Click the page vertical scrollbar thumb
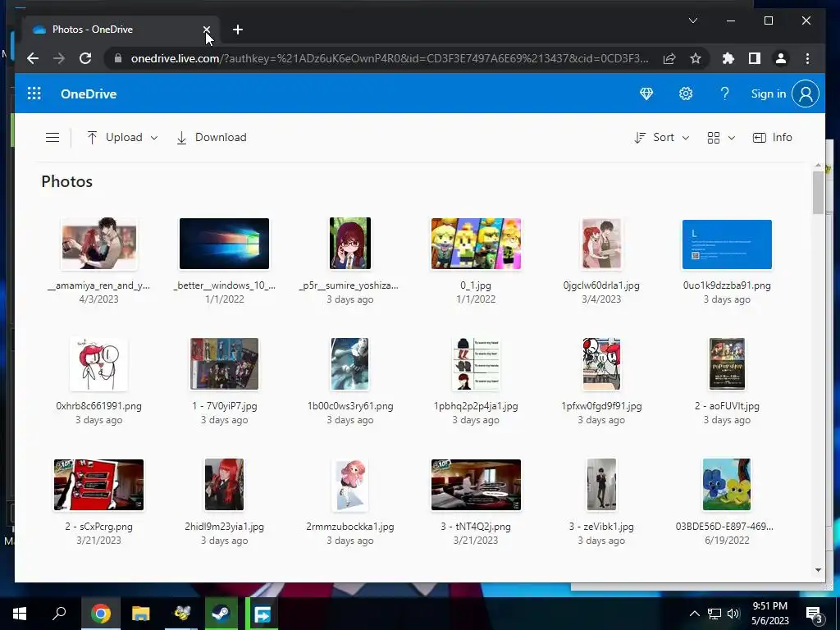The image size is (840, 630). (x=818, y=192)
